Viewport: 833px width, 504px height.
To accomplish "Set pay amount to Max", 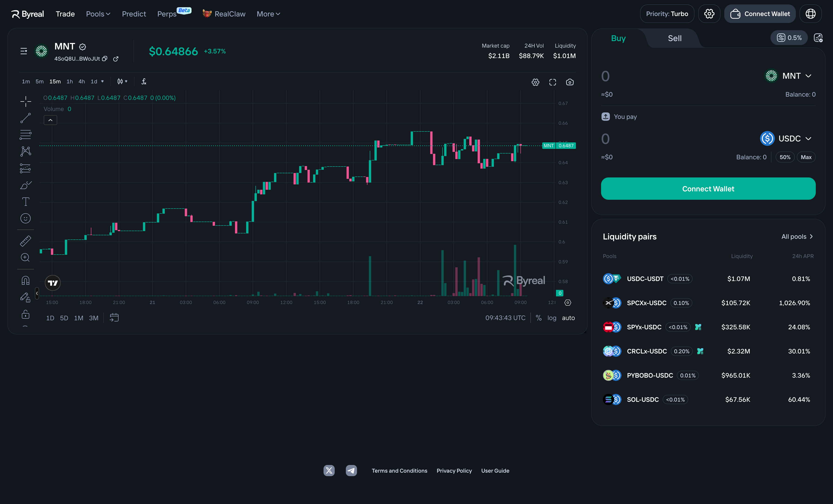I will pyautogui.click(x=806, y=157).
